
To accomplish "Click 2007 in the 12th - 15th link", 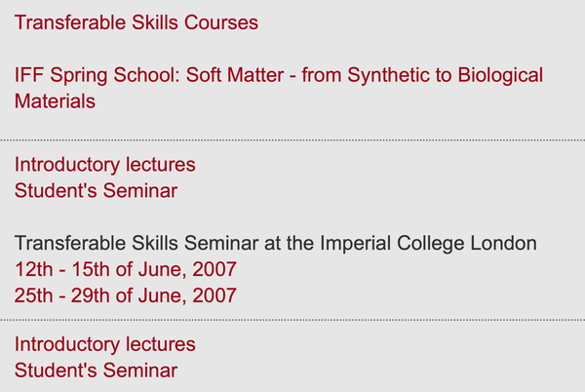I will [214, 268].
